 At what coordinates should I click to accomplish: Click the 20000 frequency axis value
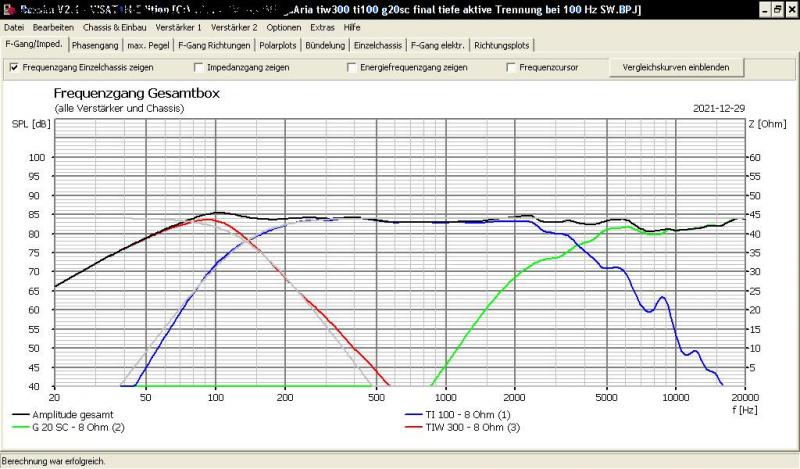coord(745,398)
